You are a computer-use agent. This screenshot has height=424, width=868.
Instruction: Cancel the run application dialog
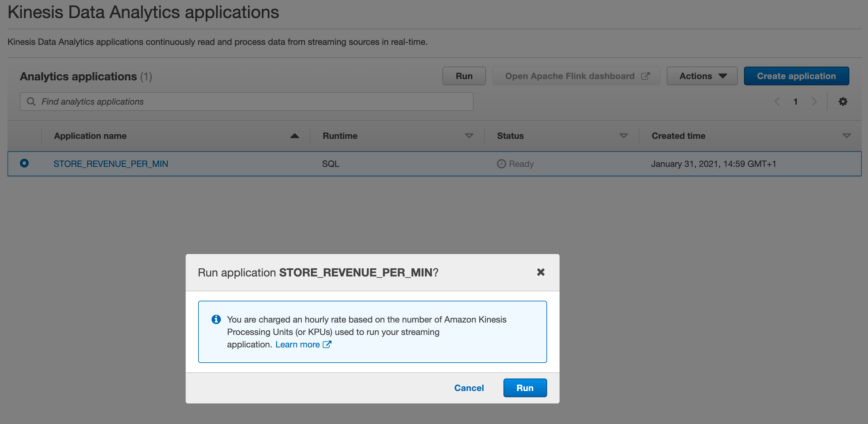pyautogui.click(x=469, y=388)
